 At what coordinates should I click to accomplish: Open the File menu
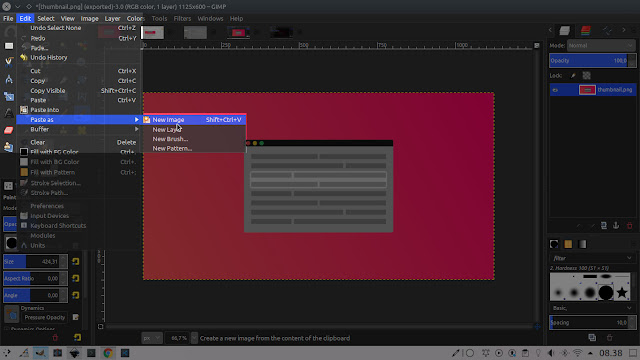(8, 18)
